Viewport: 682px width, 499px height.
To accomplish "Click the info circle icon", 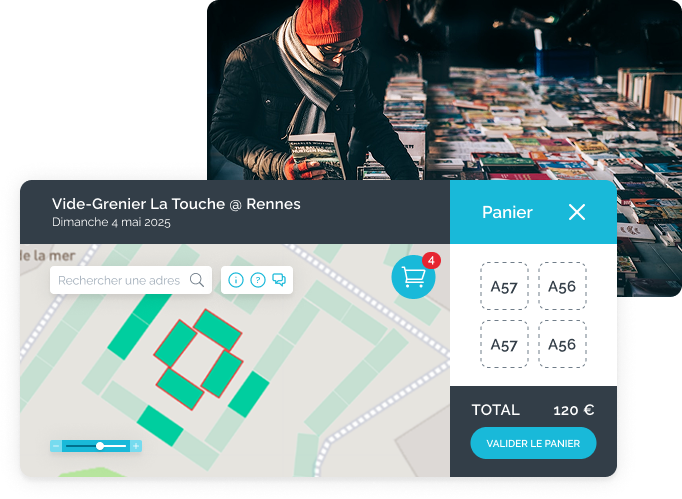I will tap(236, 280).
